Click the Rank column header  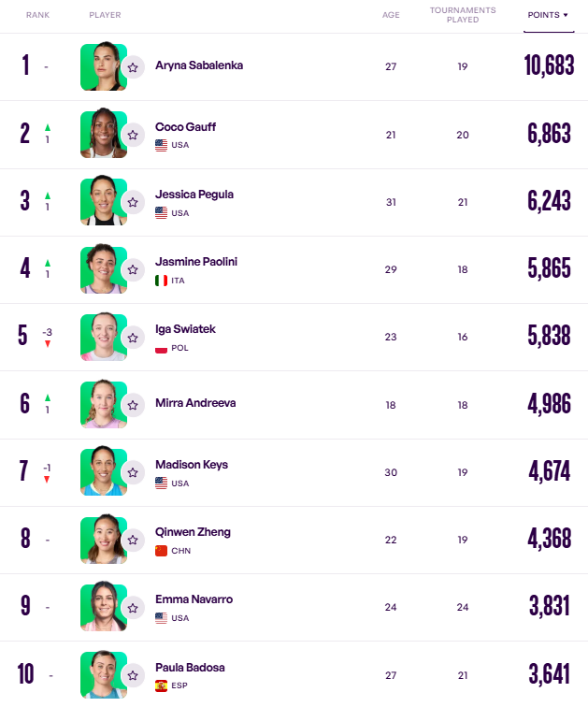pos(37,15)
